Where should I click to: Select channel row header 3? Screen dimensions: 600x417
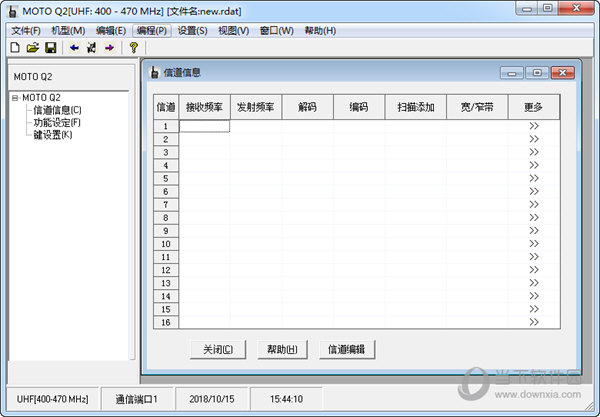(x=166, y=152)
